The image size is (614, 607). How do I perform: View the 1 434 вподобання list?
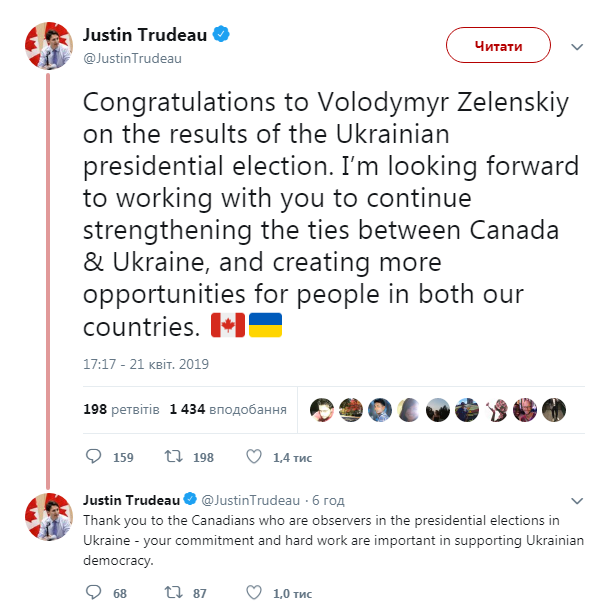coord(228,409)
